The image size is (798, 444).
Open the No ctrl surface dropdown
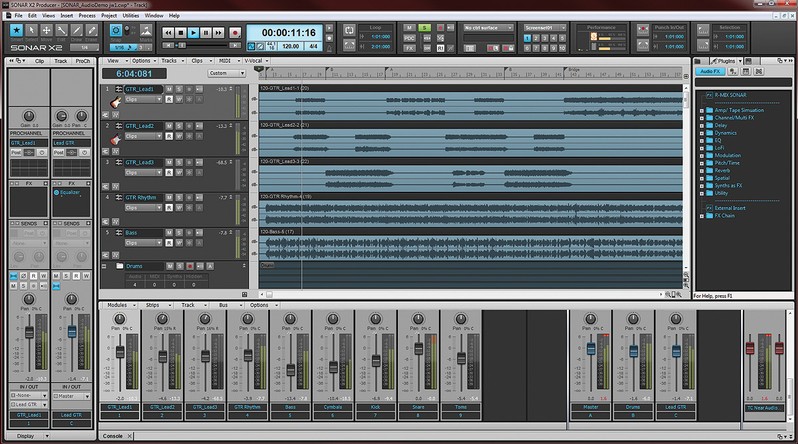coord(488,28)
